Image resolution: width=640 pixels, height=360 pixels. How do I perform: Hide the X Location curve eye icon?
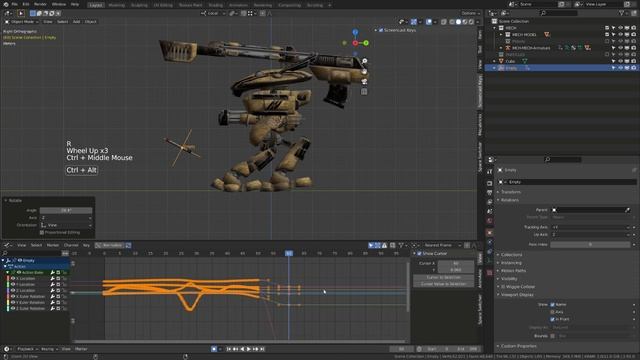coord(13,278)
